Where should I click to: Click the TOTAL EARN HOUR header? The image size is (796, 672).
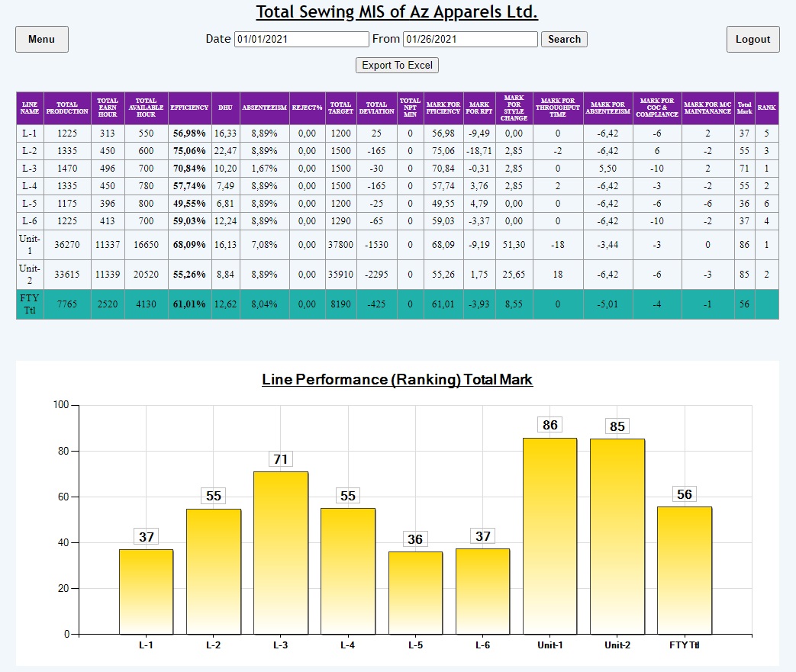point(108,108)
